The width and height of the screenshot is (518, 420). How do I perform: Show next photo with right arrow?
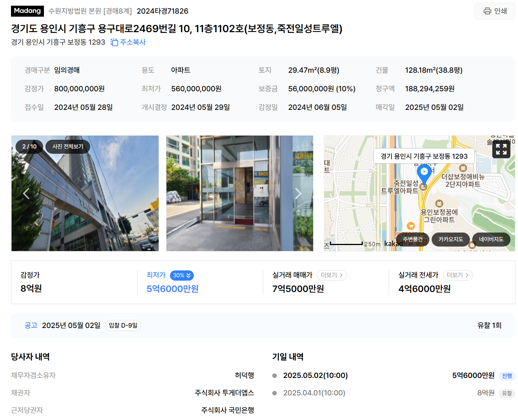coord(298,194)
